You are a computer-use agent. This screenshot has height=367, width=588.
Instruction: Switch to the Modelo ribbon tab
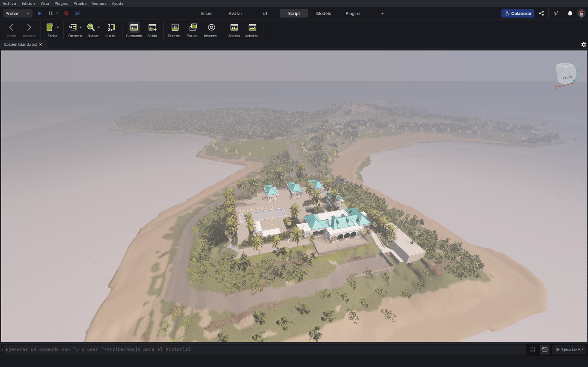324,13
